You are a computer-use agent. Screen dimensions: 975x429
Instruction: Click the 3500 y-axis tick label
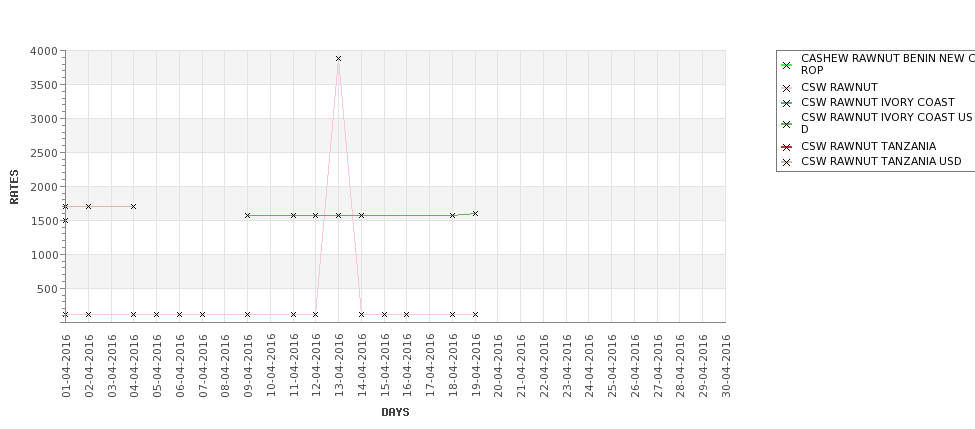pyautogui.click(x=44, y=85)
